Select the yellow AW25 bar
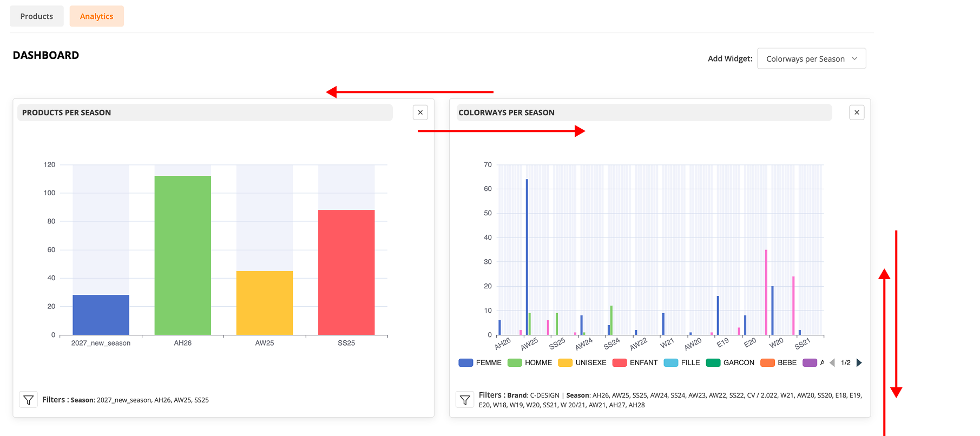 (x=265, y=303)
